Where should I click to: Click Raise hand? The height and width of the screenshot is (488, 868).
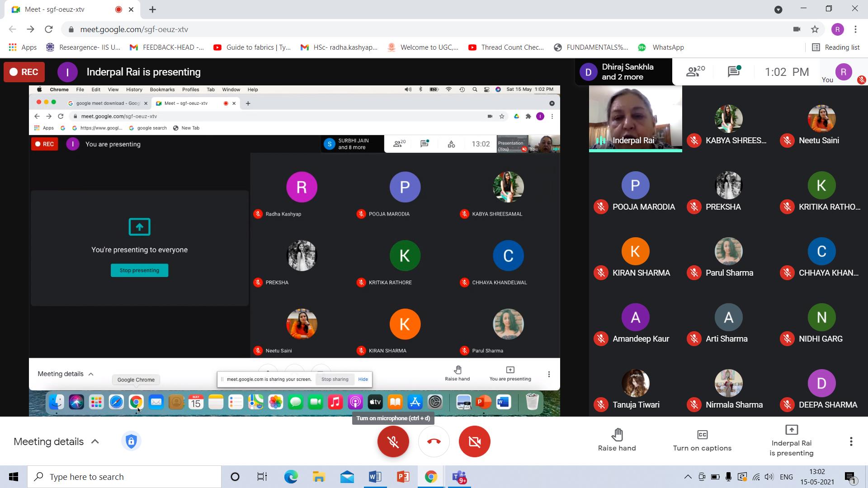pos(617,441)
